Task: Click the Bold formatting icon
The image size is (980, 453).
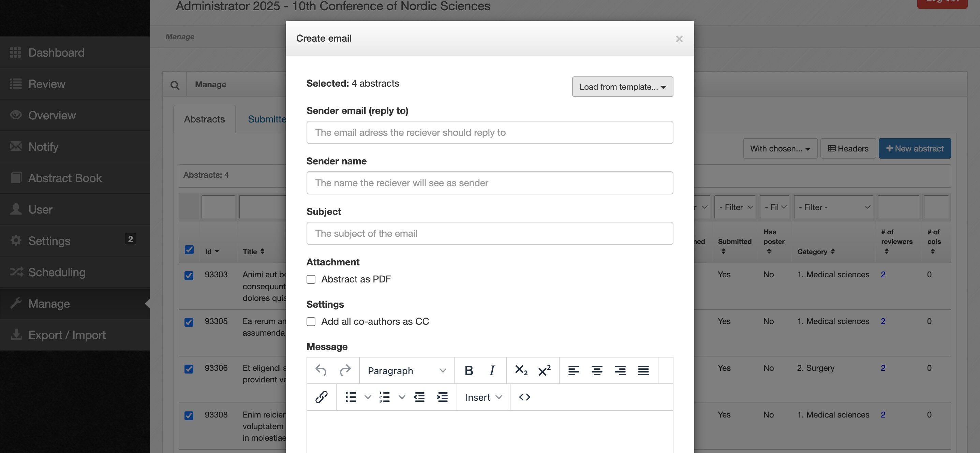Action: 469,370
